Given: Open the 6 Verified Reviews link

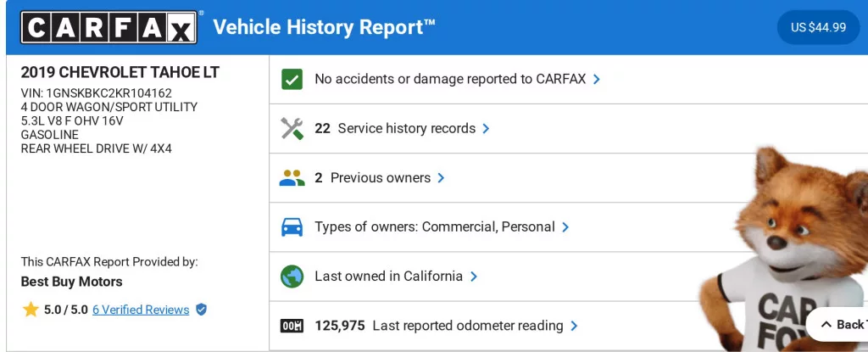Looking at the screenshot, I should pyautogui.click(x=141, y=310).
